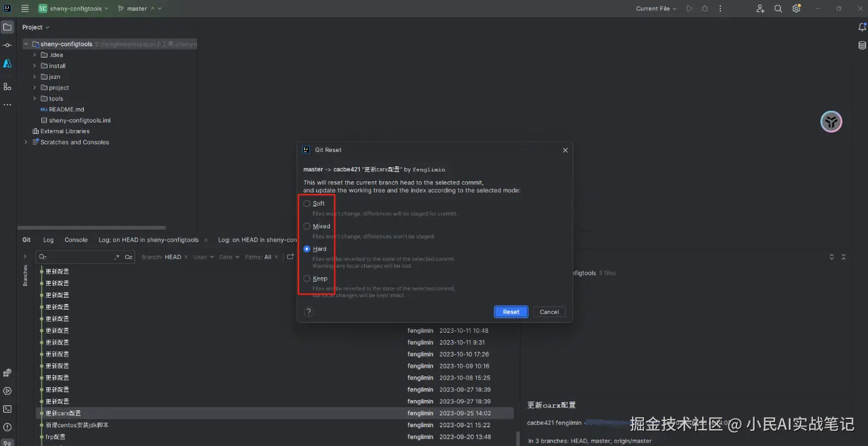The height and width of the screenshot is (446, 868).
Task: Open the main hamburger menu
Action: (25, 9)
